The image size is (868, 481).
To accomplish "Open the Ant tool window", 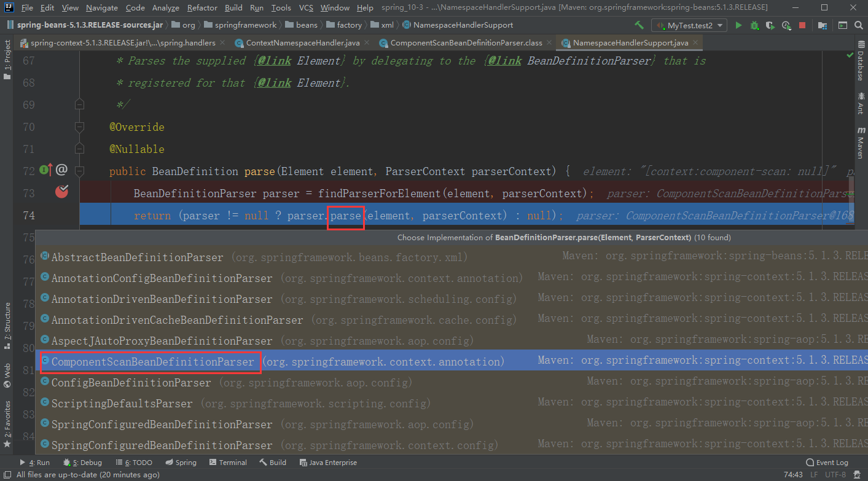I will pyautogui.click(x=860, y=103).
